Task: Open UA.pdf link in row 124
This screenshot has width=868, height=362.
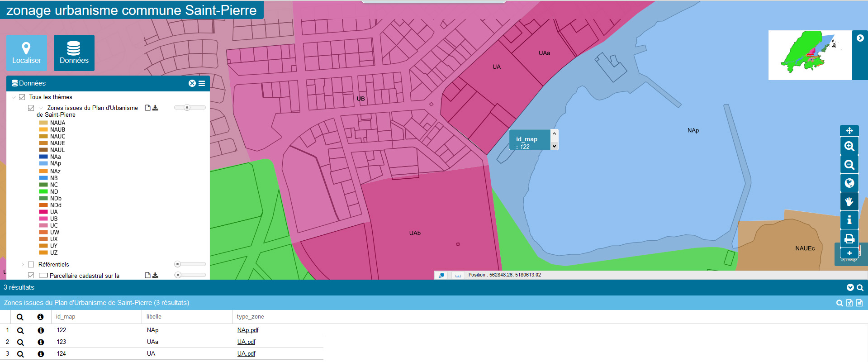Action: [247, 354]
